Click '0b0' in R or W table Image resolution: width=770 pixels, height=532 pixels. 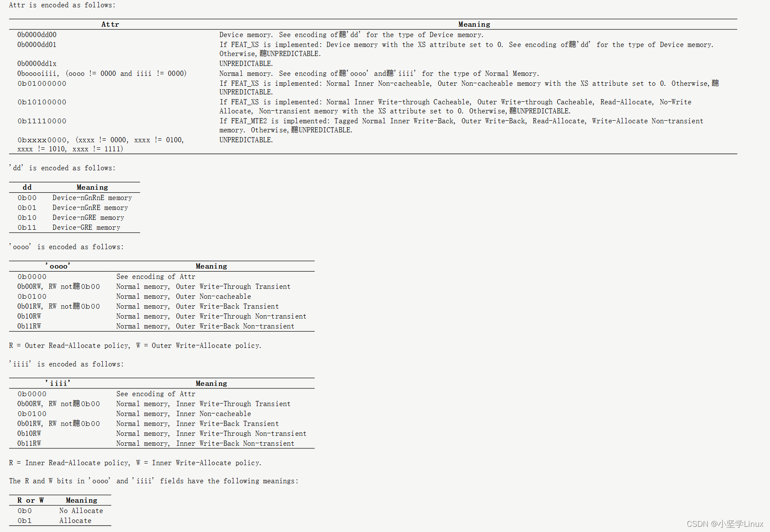[25, 511]
